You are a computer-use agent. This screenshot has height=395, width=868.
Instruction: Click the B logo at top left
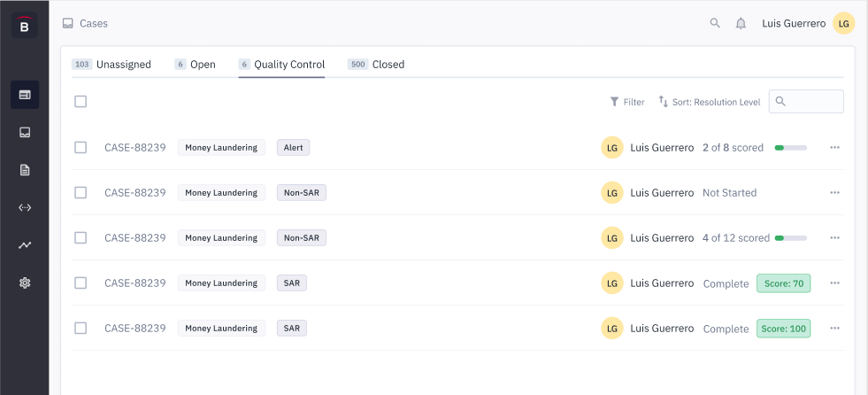coord(25,26)
